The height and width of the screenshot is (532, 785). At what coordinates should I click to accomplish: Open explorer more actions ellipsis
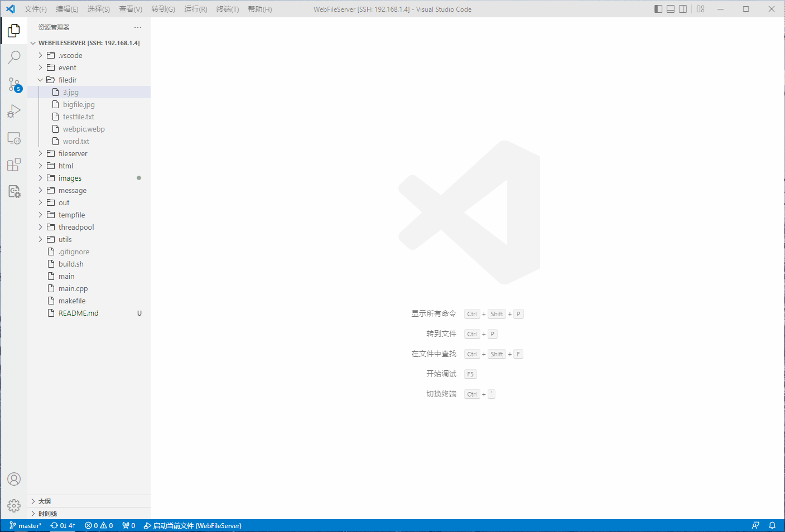[138, 27]
